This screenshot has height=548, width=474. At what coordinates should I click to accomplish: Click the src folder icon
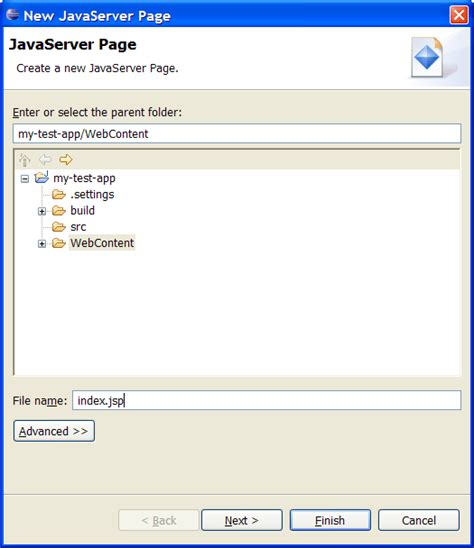59,227
